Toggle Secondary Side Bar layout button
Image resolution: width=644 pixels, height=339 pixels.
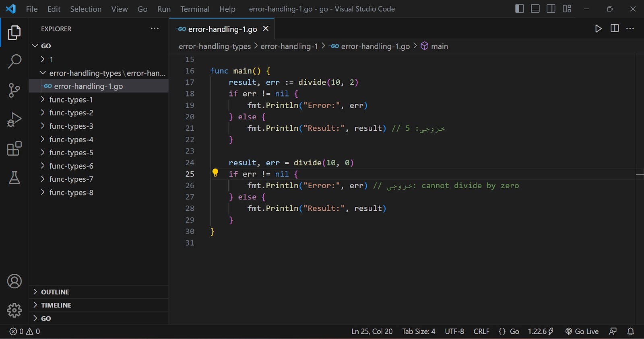(x=551, y=9)
